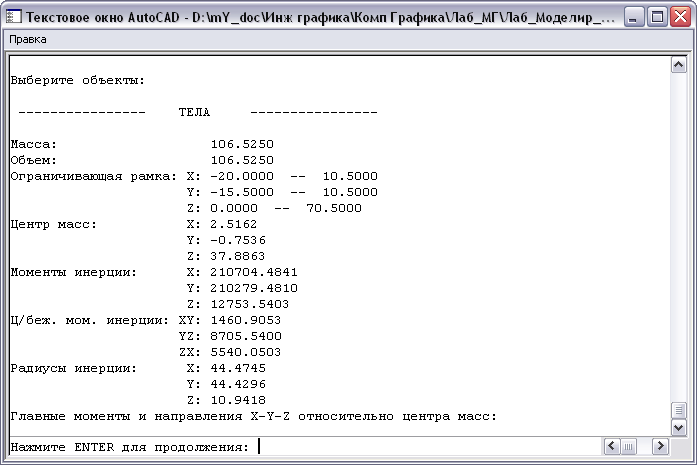Click the 'Моменты инерции:' label
The width and height of the screenshot is (697, 465).
pyautogui.click(x=74, y=273)
